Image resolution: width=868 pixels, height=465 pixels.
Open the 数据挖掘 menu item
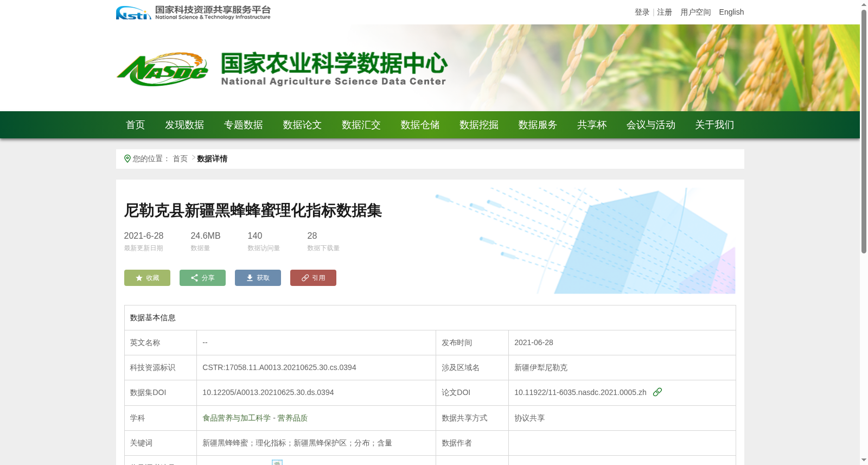pyautogui.click(x=479, y=125)
